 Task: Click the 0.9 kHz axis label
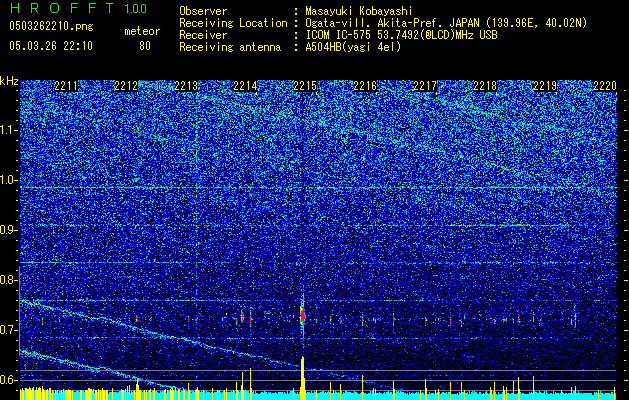9,230
